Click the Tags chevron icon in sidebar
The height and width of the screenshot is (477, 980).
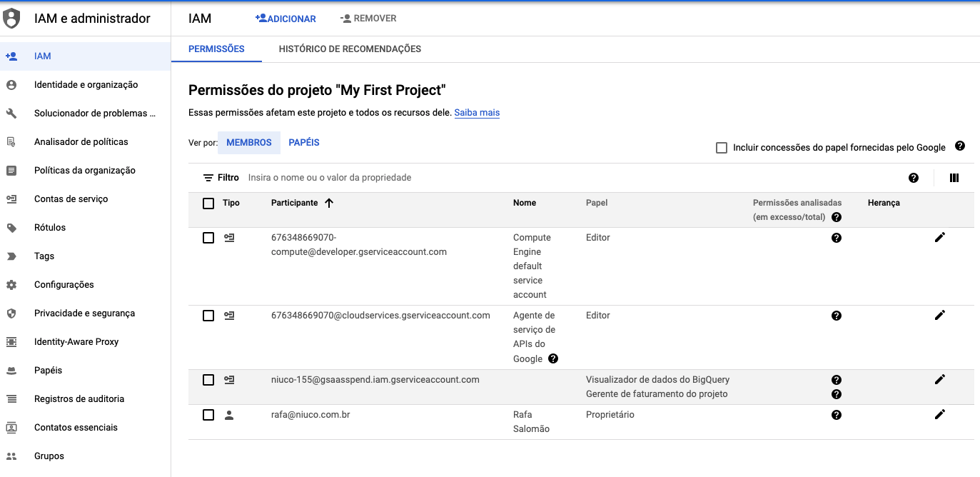tap(11, 256)
